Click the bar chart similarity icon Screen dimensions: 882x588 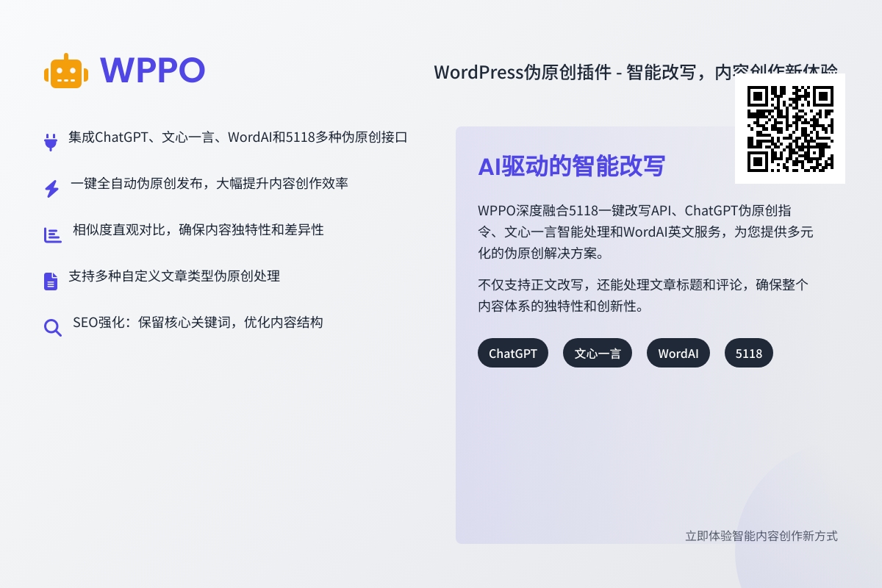click(53, 235)
